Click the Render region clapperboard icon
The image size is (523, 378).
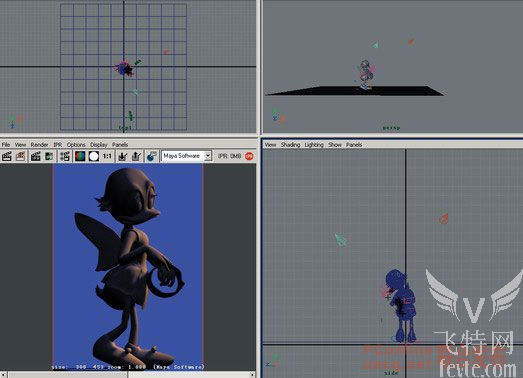coord(20,156)
